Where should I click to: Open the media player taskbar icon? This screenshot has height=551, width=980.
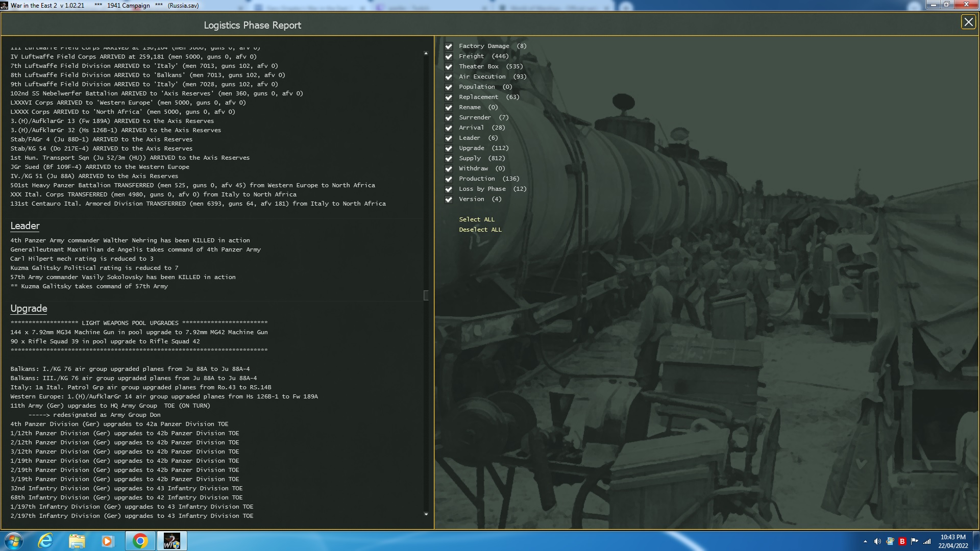click(107, 541)
